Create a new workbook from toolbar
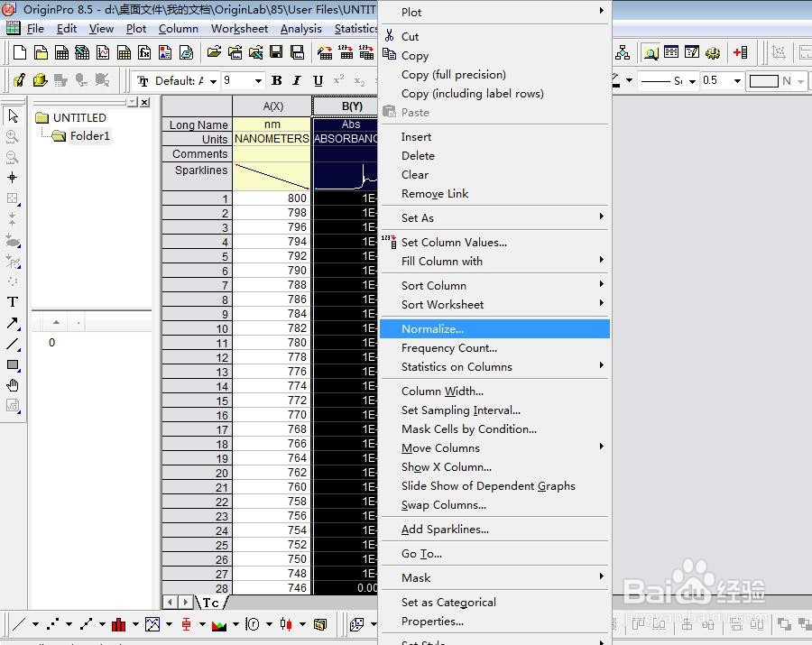 coord(61,52)
